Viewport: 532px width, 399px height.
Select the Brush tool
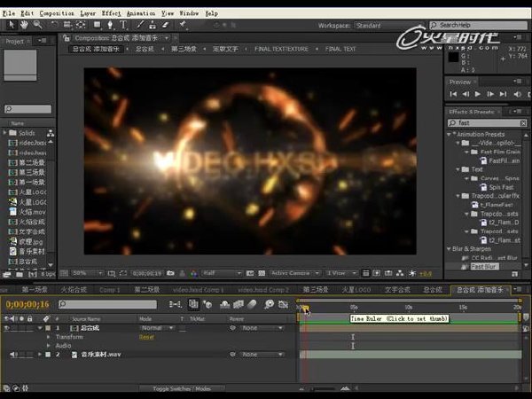click(x=140, y=25)
